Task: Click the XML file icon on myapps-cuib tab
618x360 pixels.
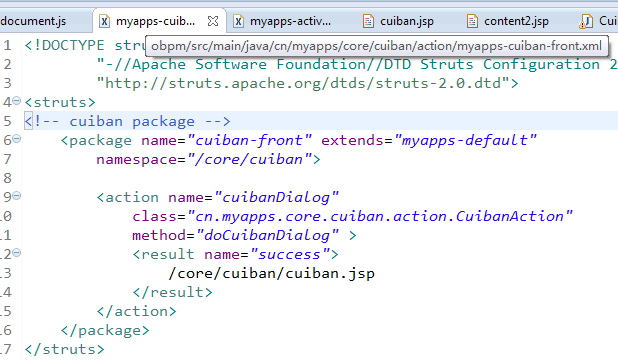Action: click(x=104, y=21)
